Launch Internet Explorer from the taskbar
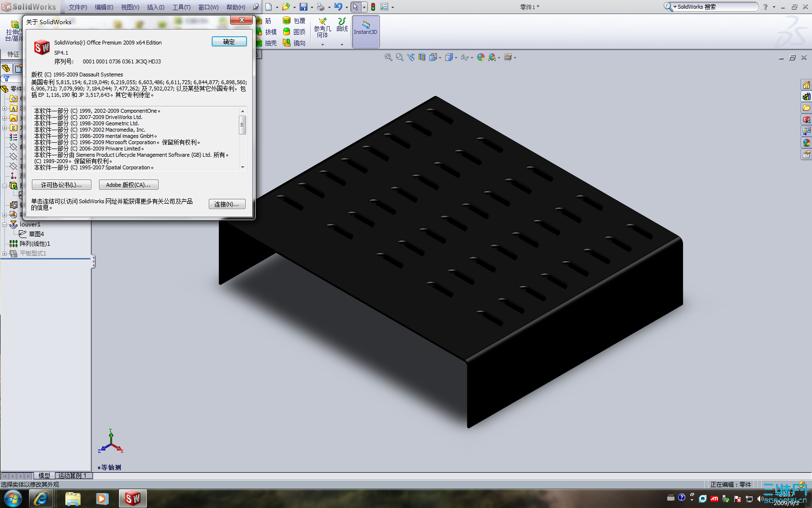Screen dimensions: 812x508 (41, 498)
